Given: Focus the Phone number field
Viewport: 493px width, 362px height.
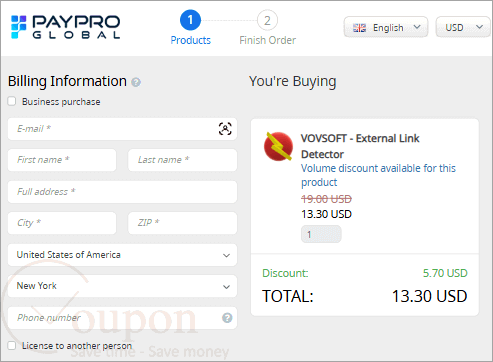Looking at the screenshot, I should point(122,318).
